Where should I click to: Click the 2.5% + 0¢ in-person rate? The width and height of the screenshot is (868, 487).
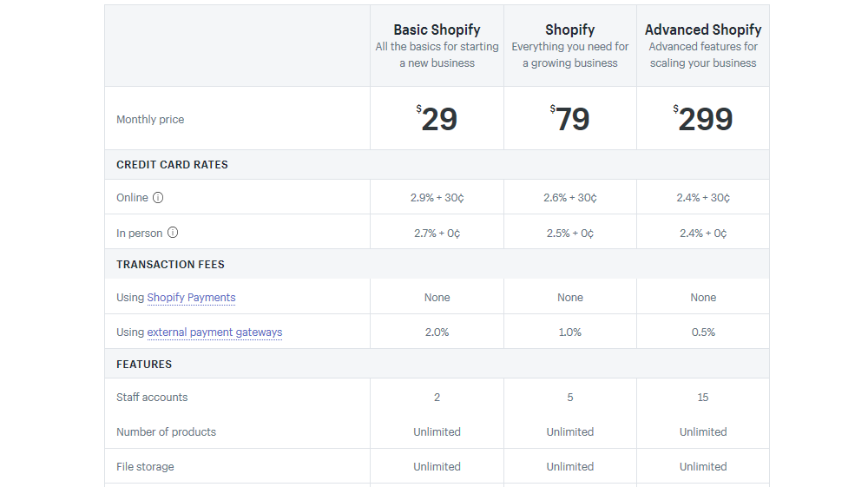pyautogui.click(x=569, y=233)
